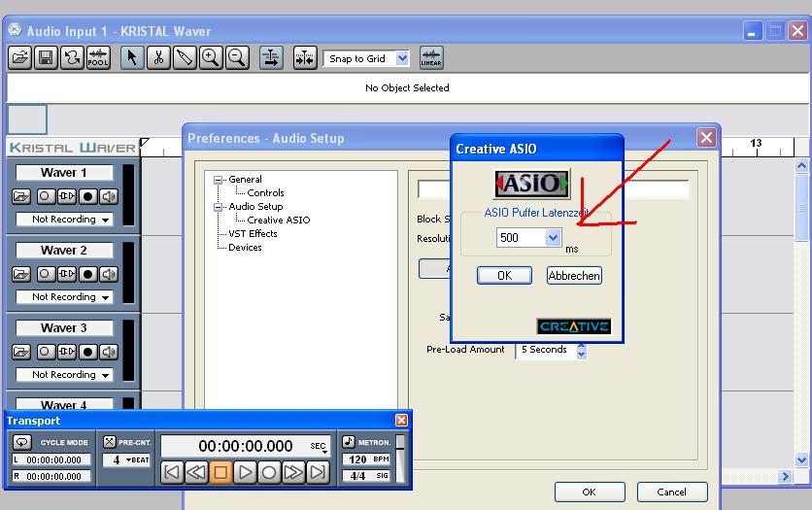Open the SEC time format dropdown
The image size is (812, 510).
(319, 447)
